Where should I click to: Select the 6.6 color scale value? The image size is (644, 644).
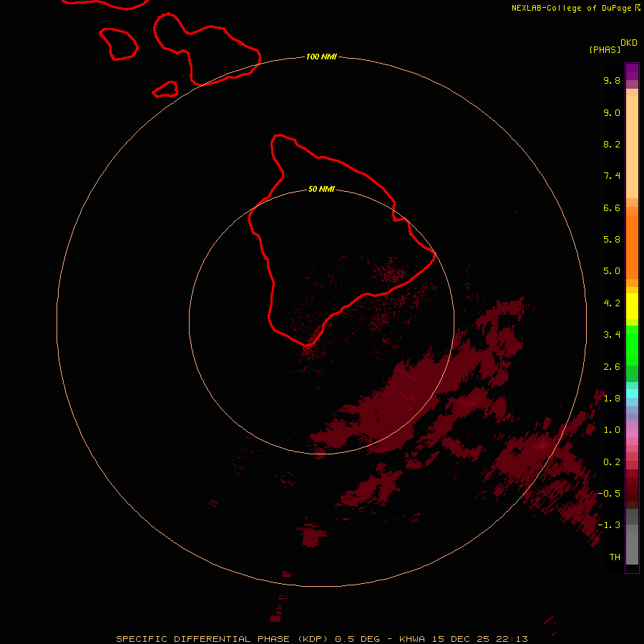tap(612, 208)
